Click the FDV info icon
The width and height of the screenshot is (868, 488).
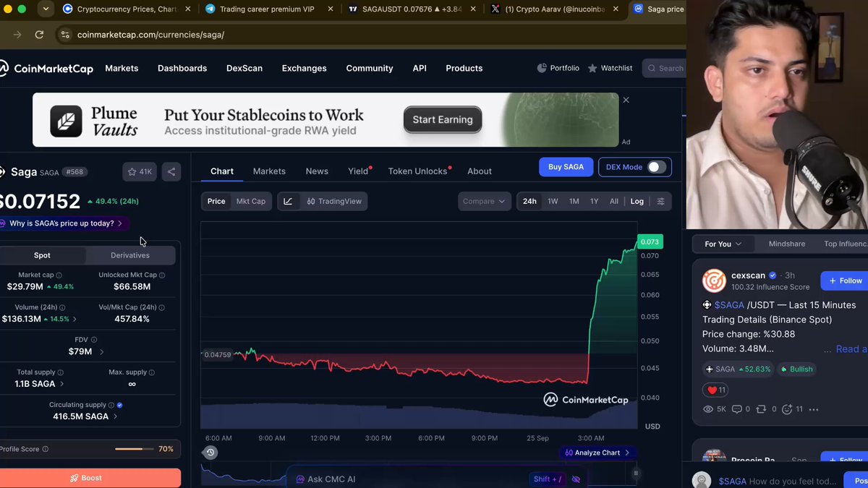(x=94, y=340)
